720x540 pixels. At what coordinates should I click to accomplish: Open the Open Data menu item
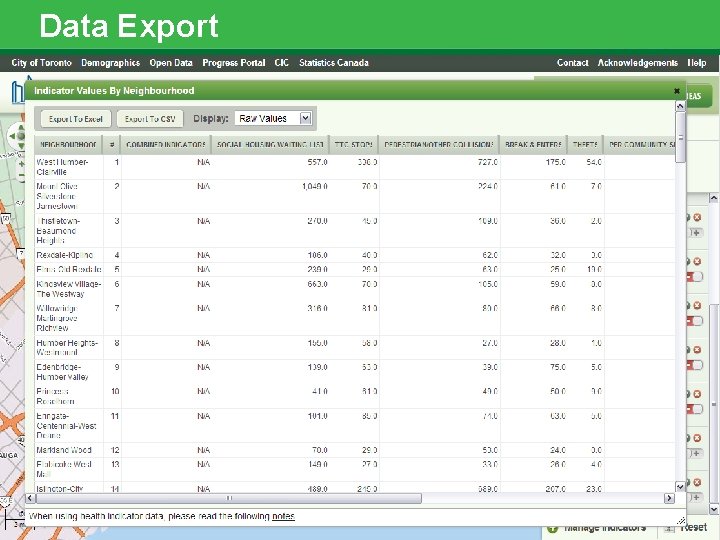(x=171, y=63)
